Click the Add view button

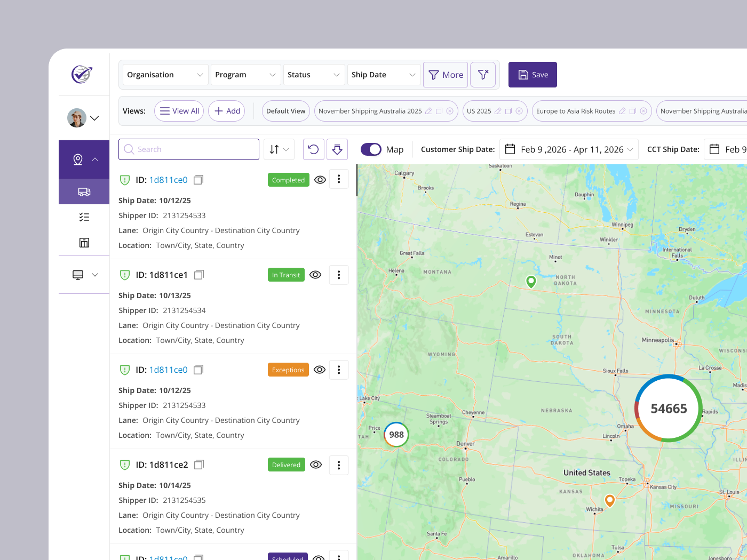[227, 111]
